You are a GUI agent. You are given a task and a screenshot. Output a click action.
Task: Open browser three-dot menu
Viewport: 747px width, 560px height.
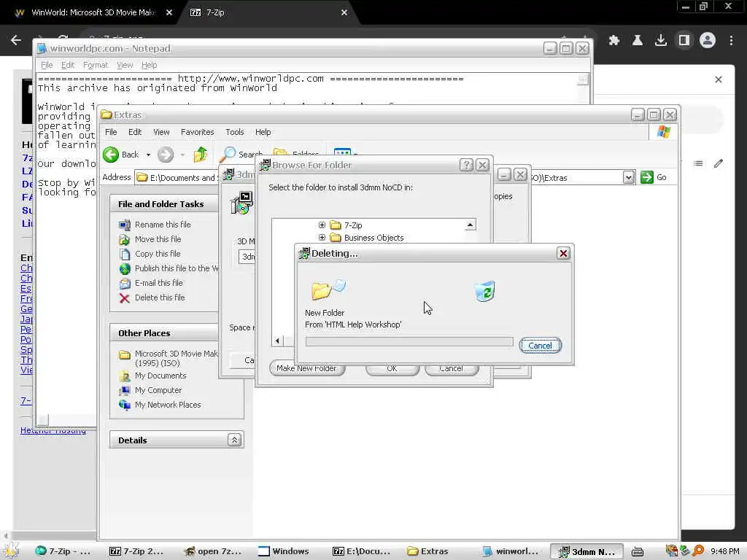tap(731, 40)
